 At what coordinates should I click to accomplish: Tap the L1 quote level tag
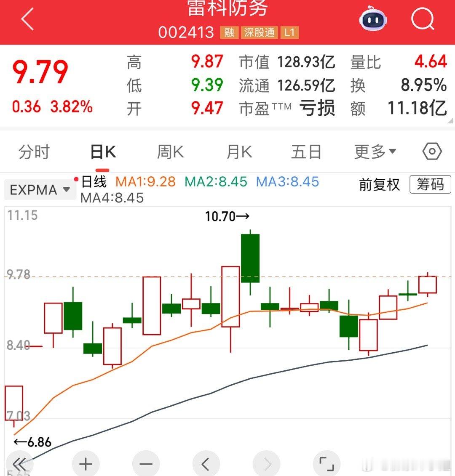pos(289,32)
